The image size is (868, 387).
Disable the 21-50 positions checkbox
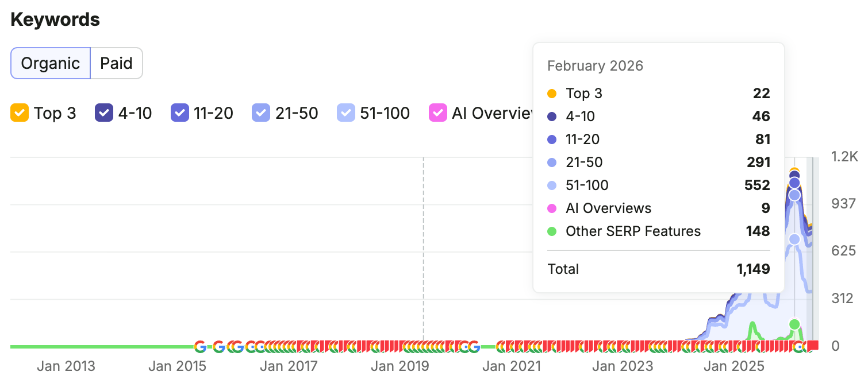click(261, 113)
